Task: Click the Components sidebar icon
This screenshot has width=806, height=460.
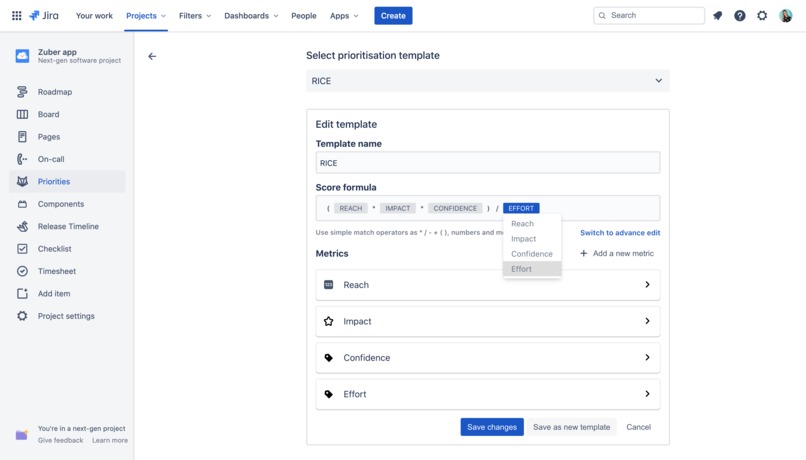Action: [22, 204]
